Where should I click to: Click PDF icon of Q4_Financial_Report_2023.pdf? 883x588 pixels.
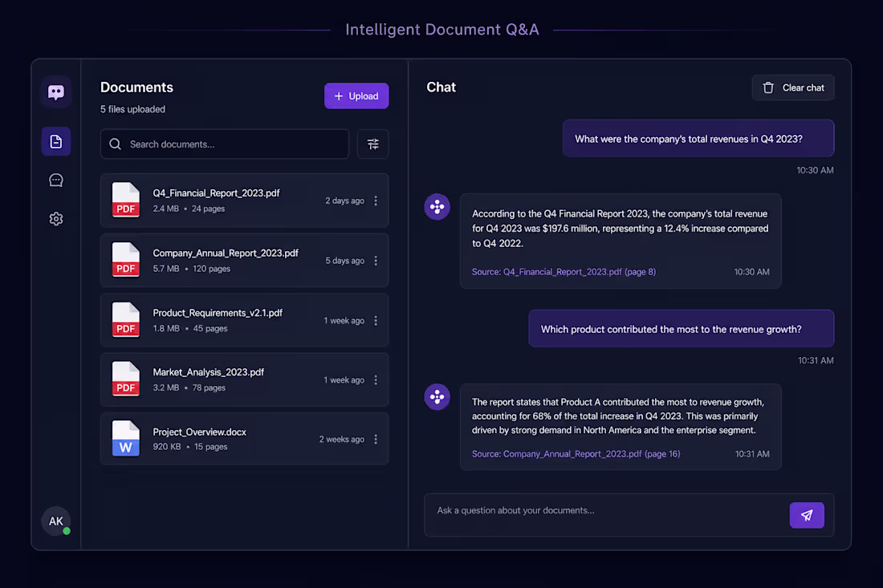tap(125, 200)
